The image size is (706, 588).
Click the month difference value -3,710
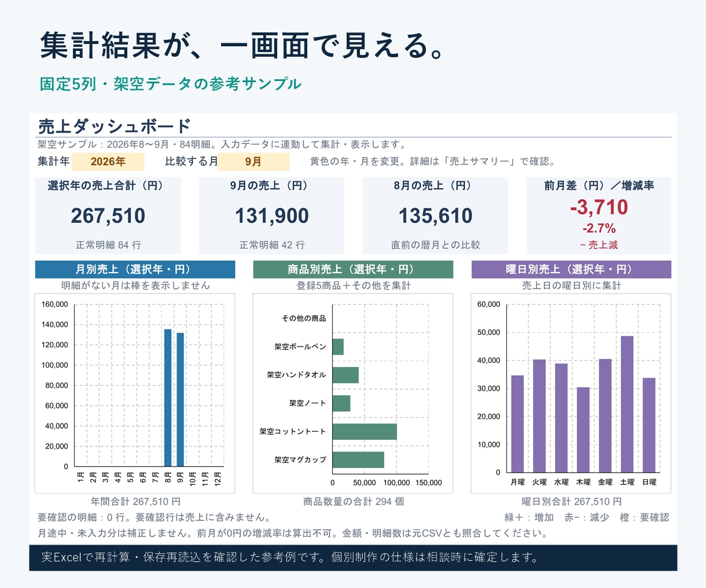[x=599, y=207]
